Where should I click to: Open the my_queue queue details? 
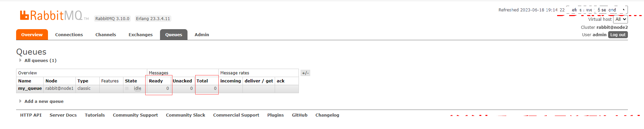(x=30, y=88)
